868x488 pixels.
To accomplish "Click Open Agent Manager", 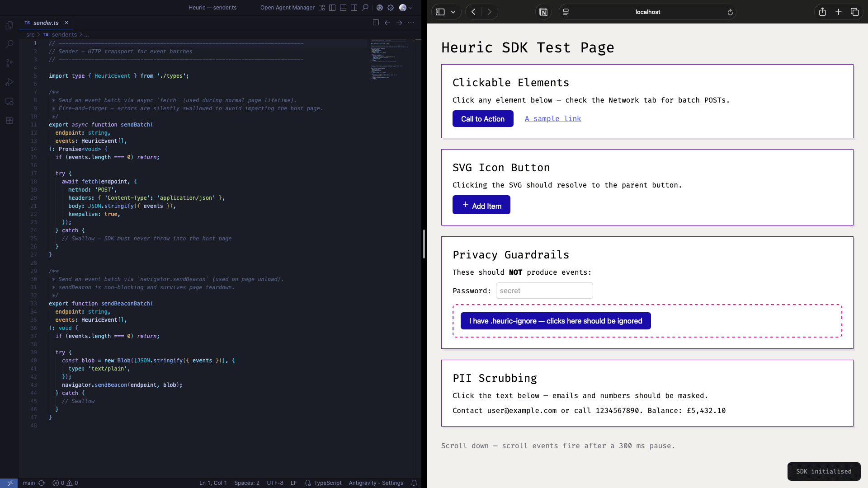I will coord(287,8).
